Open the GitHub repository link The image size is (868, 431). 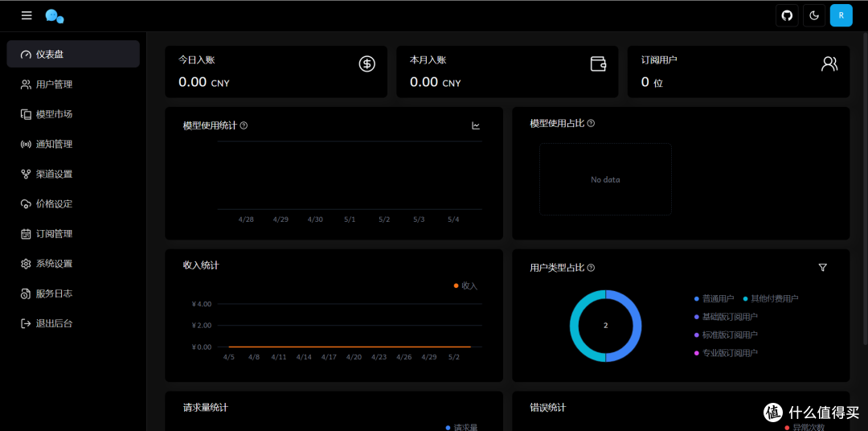[x=787, y=15]
